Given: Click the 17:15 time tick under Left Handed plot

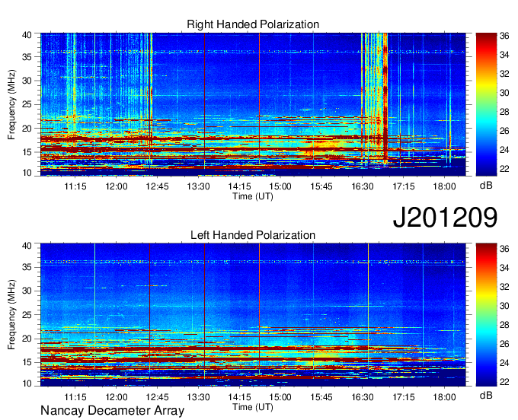Looking at the screenshot, I should [404, 397].
